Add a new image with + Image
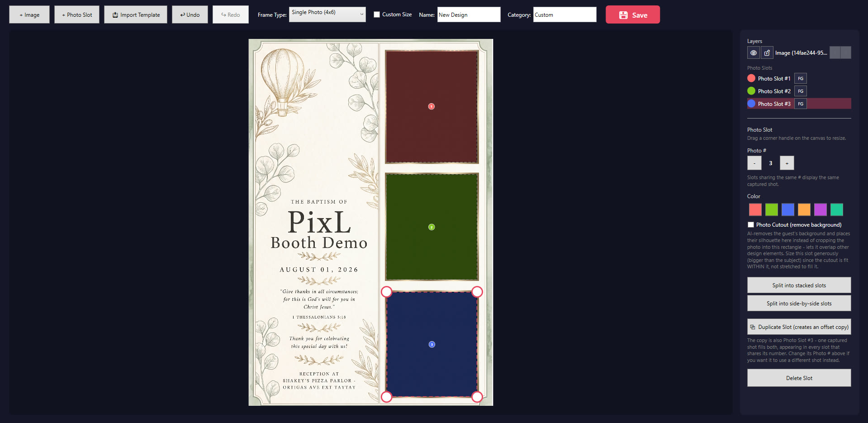 pos(29,14)
